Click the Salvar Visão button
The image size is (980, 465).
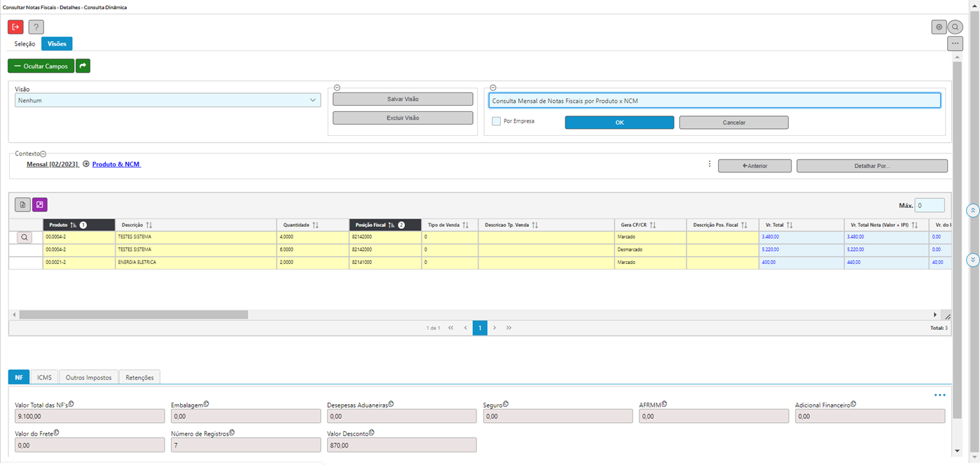403,99
